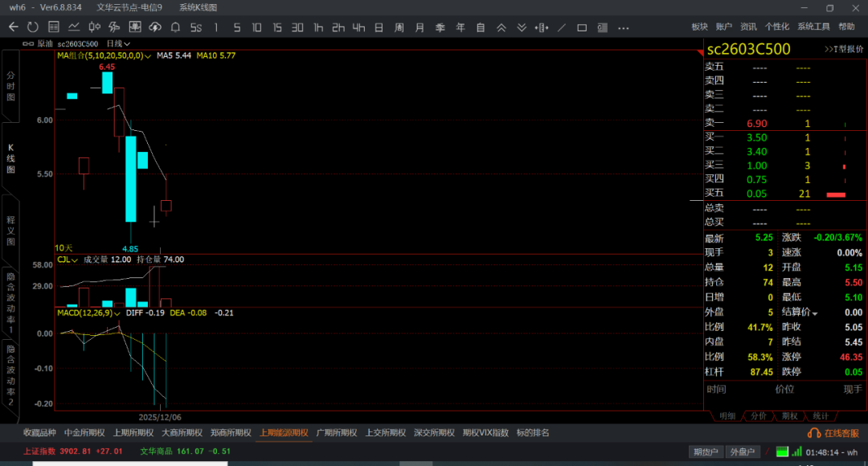Screen dimensions: 868x466
Task: Open the 账户 menu
Action: pos(724,27)
